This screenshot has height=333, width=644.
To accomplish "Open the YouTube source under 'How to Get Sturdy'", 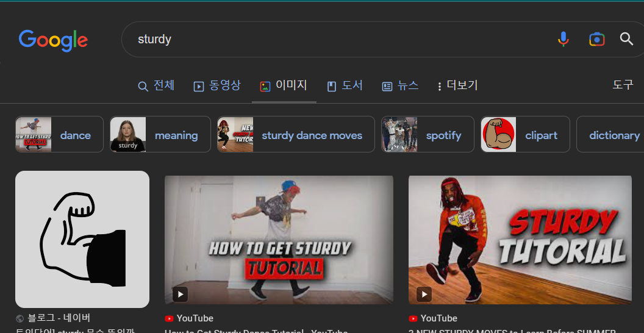I will click(x=195, y=318).
